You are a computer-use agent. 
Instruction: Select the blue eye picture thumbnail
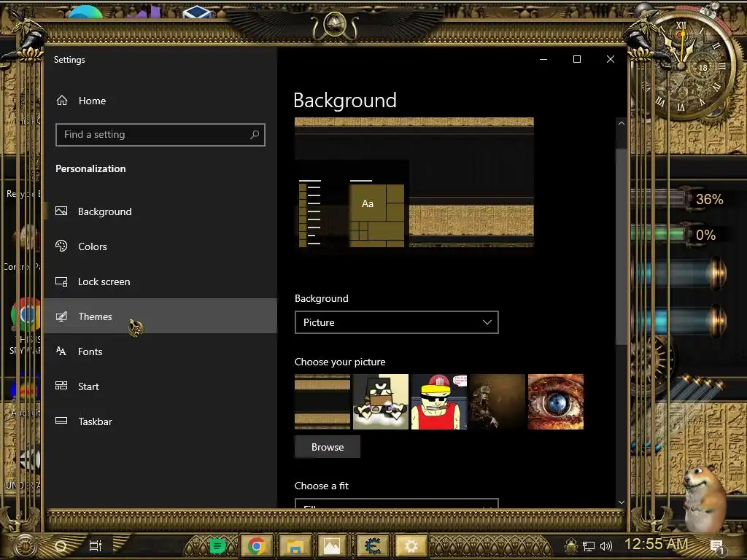555,402
